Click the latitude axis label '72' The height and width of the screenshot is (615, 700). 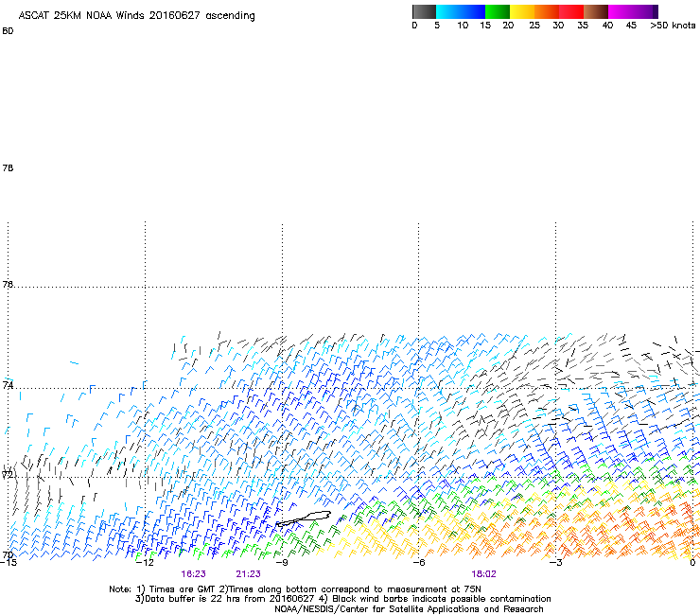8,474
